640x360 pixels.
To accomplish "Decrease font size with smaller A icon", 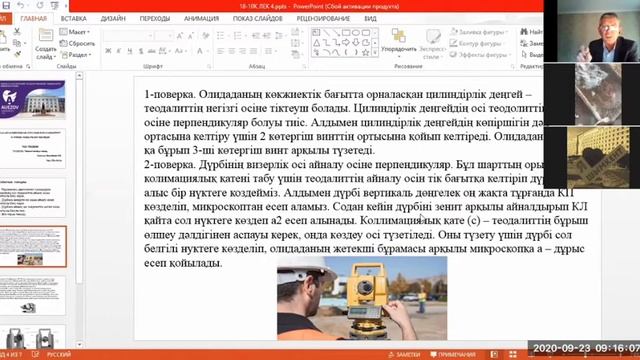I will point(191,36).
